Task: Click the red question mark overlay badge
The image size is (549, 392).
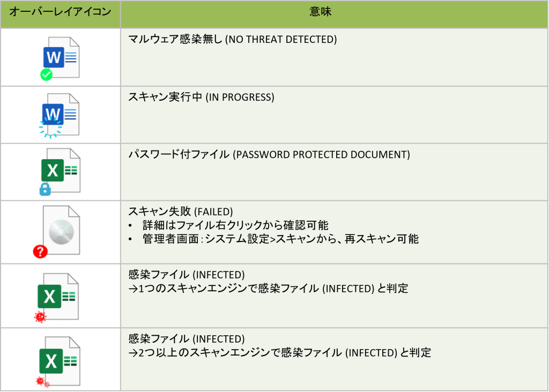Action: point(40,251)
